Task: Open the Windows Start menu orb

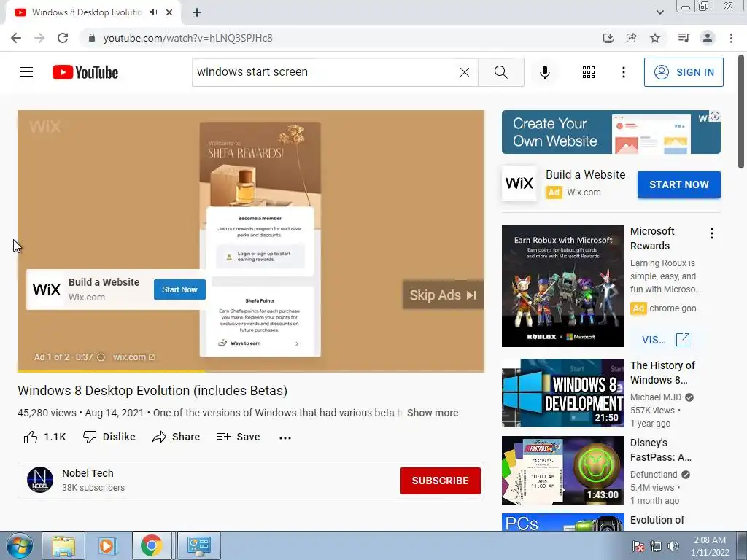Action: point(19,545)
